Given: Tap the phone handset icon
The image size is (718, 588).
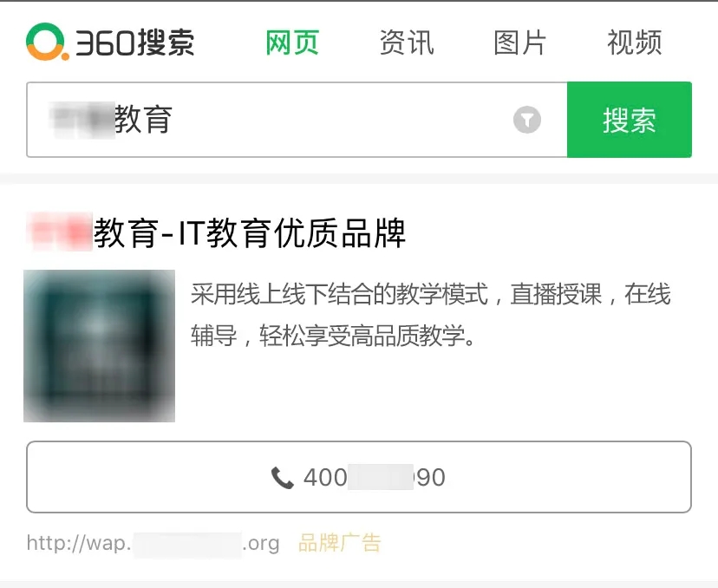Looking at the screenshot, I should tap(282, 478).
